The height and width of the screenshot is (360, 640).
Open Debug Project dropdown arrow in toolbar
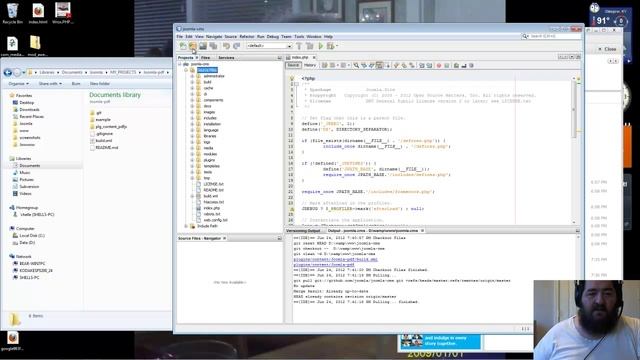(x=337, y=46)
